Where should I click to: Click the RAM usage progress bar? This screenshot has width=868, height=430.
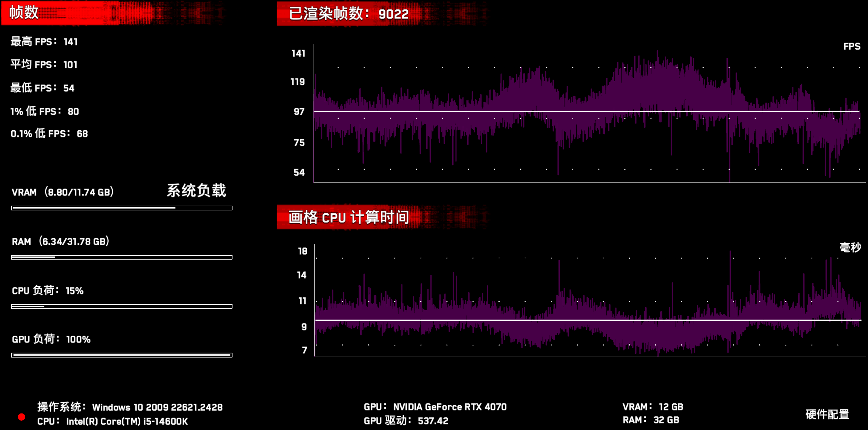tap(122, 257)
